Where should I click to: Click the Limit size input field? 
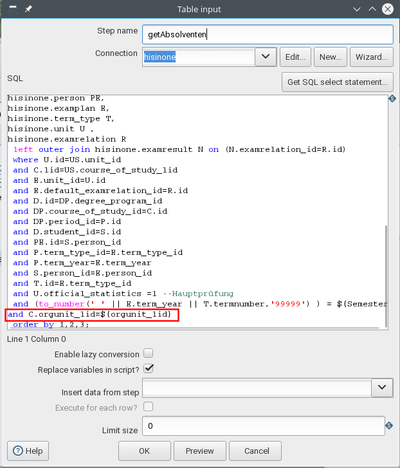(x=264, y=426)
